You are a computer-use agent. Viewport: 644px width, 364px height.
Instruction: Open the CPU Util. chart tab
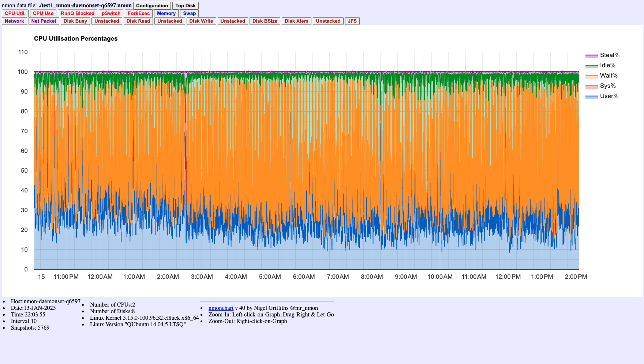(x=15, y=13)
